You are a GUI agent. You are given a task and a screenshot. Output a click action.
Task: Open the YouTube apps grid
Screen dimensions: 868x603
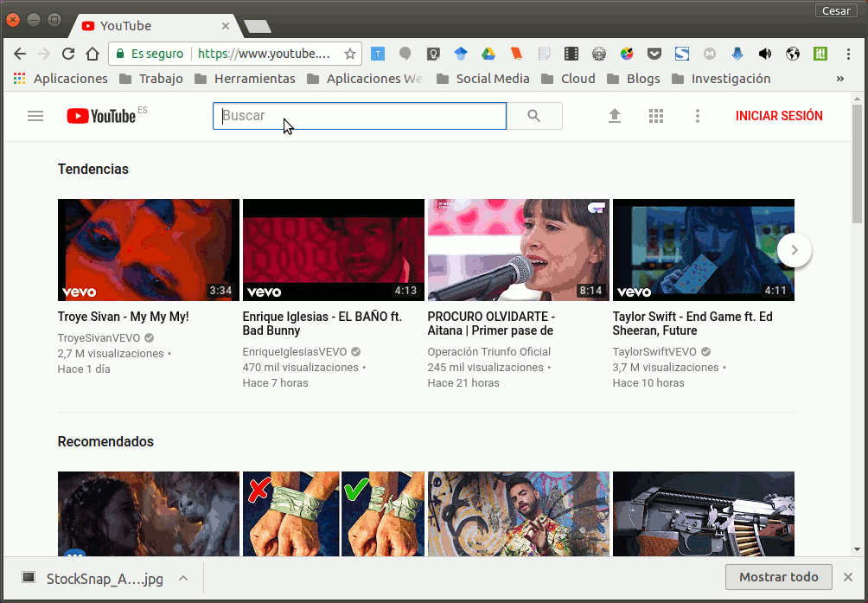coord(656,116)
